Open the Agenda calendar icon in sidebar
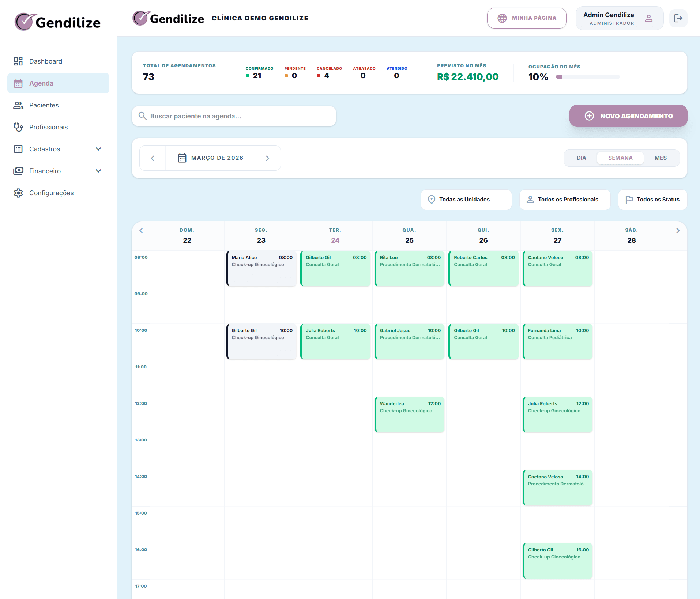 click(x=18, y=83)
